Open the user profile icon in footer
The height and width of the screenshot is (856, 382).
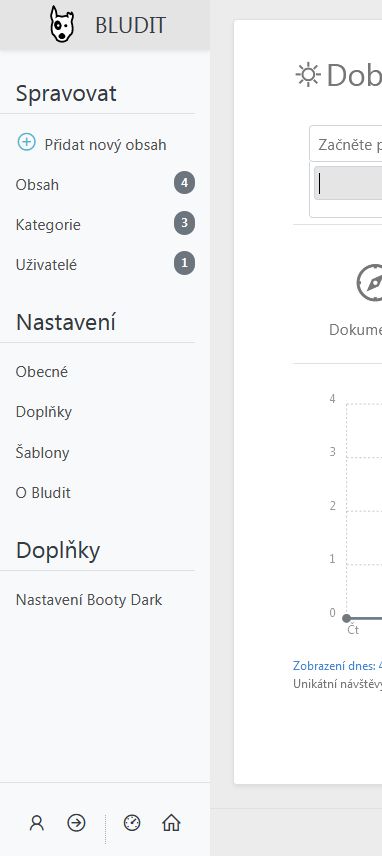coord(37,823)
